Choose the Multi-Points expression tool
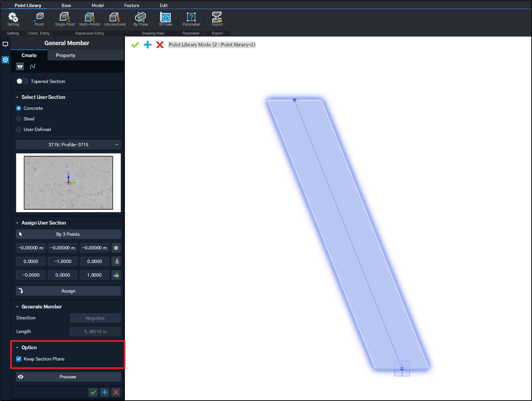This screenshot has width=532, height=401. click(90, 19)
